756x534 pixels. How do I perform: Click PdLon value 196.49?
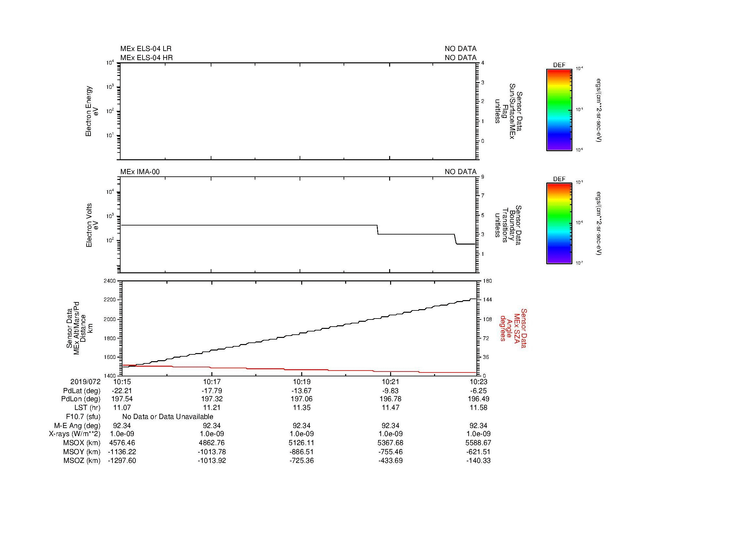(478, 399)
